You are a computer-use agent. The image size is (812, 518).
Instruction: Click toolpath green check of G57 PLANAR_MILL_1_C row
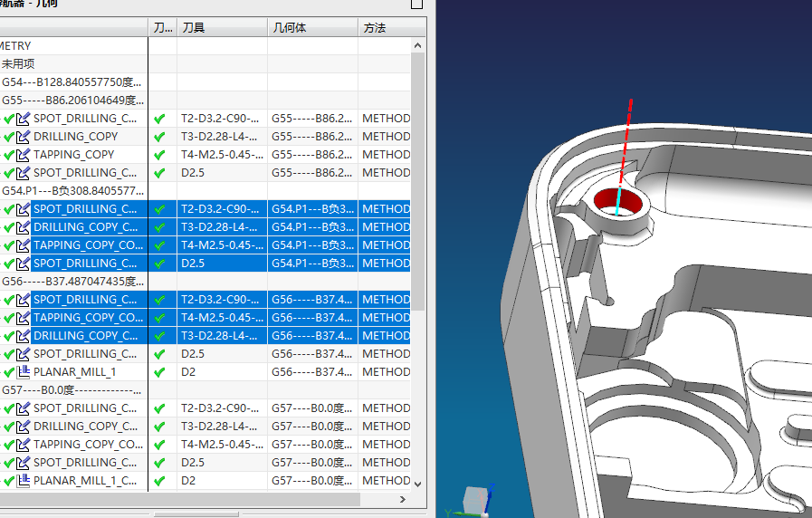tap(159, 481)
